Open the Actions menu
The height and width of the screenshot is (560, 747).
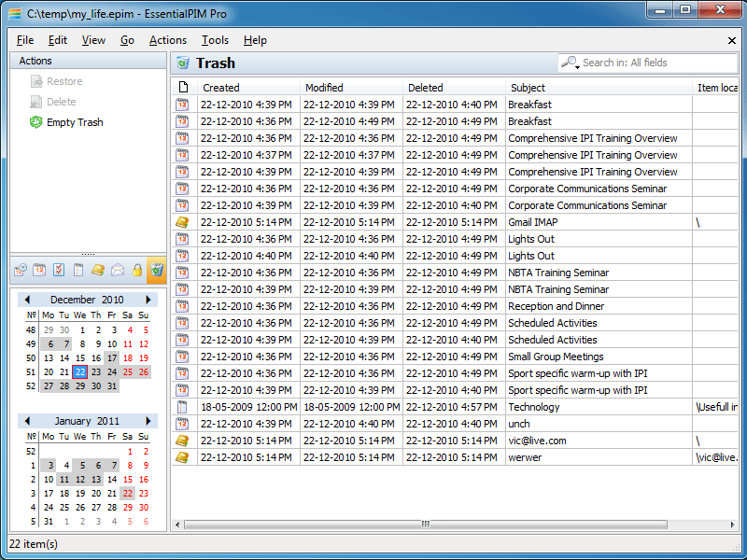[168, 40]
